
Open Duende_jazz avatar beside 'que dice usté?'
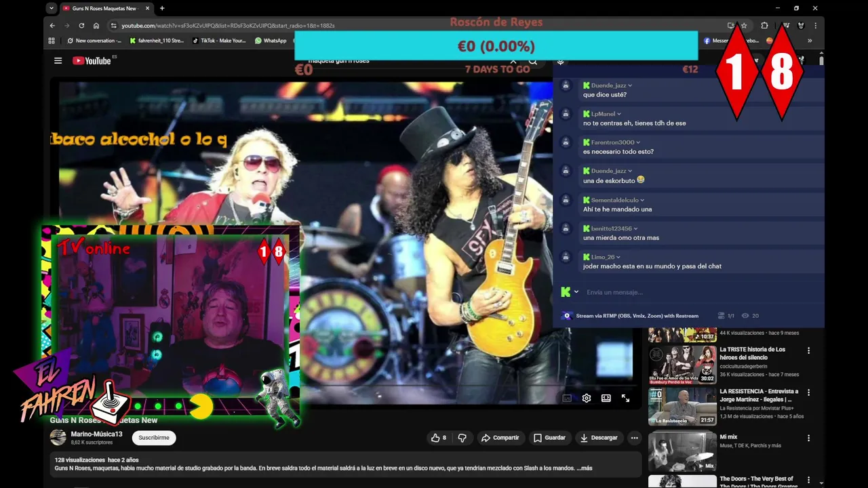[x=566, y=85]
